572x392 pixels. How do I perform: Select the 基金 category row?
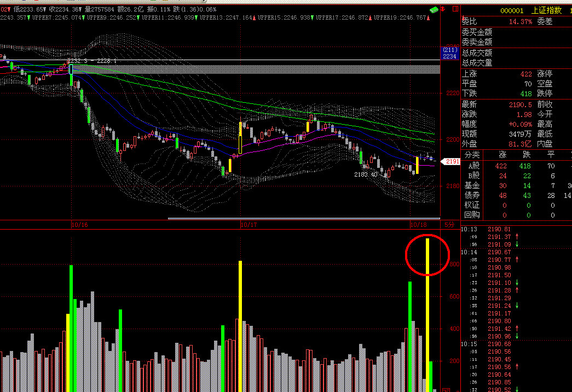pyautogui.click(x=471, y=185)
